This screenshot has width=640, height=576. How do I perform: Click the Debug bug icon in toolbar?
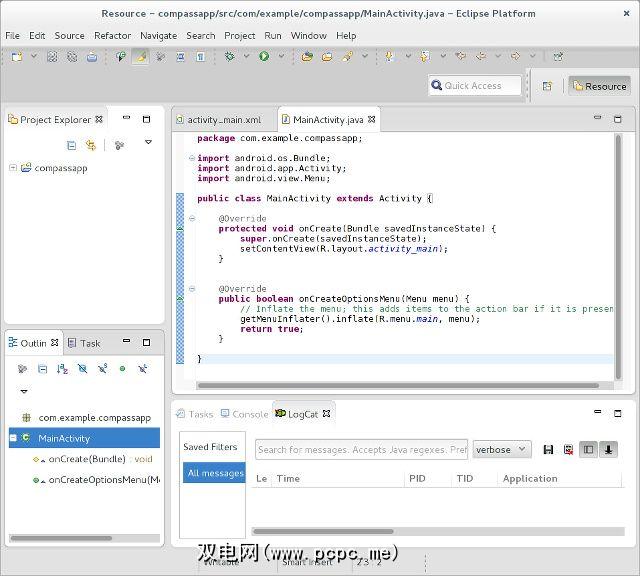230,57
